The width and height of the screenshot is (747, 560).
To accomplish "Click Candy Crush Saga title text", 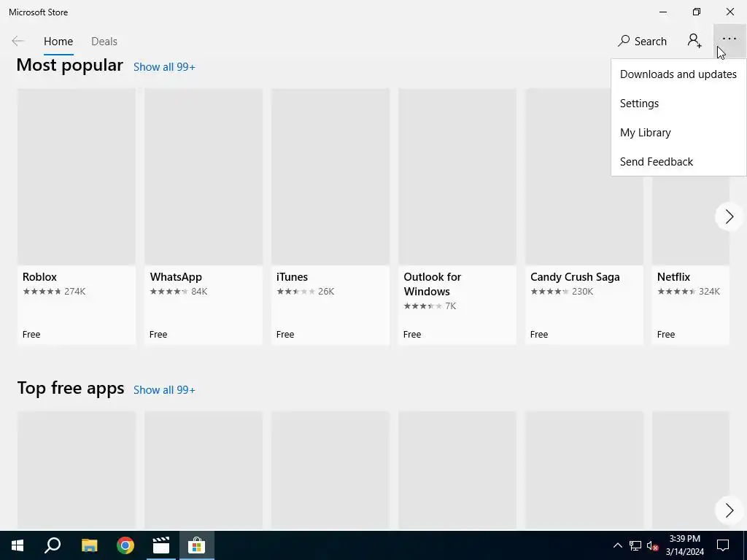I will click(575, 276).
